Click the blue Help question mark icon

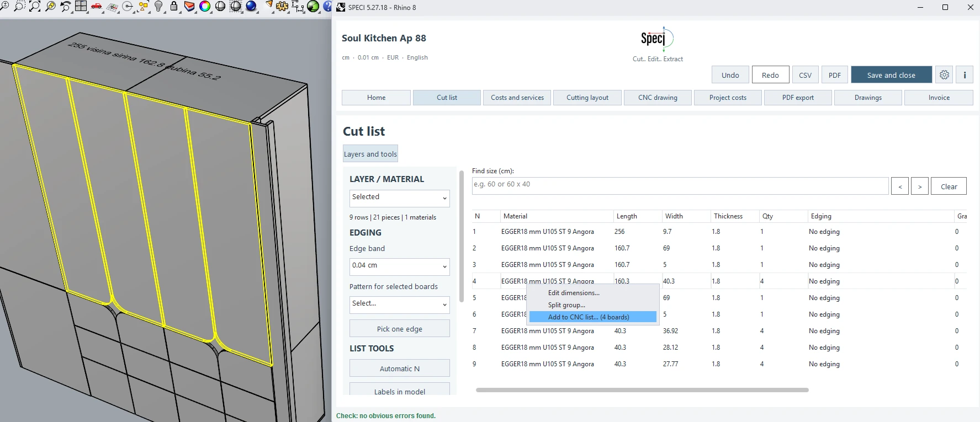[x=327, y=6]
